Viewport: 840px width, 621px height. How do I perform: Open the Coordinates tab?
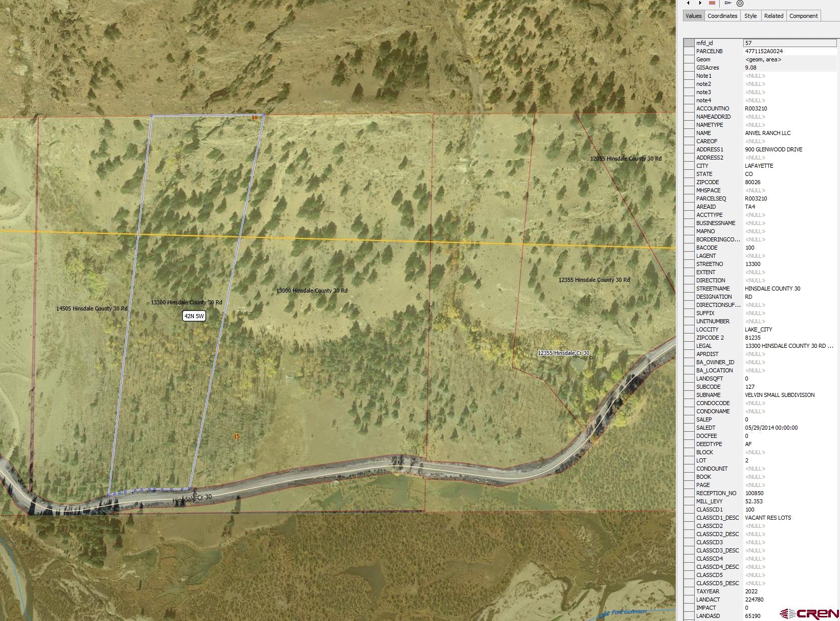(x=722, y=16)
